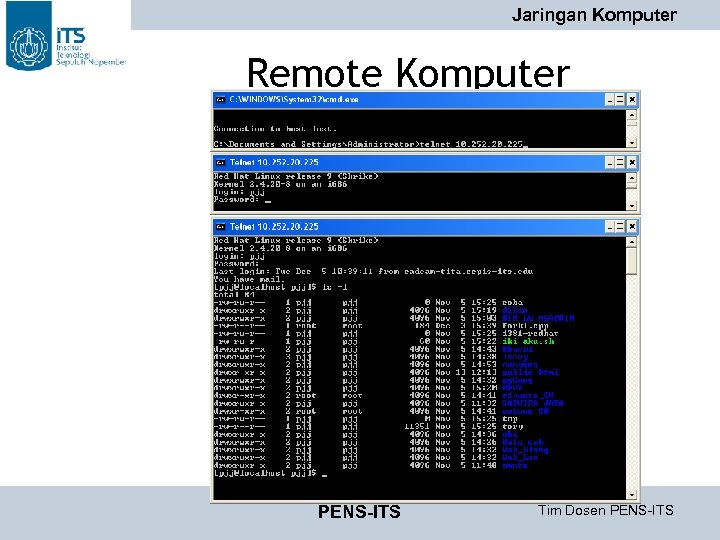Viewport: 720px width, 540px height.
Task: Click 'You have mail.' line in bottom Telnet window
Action: pos(249,279)
